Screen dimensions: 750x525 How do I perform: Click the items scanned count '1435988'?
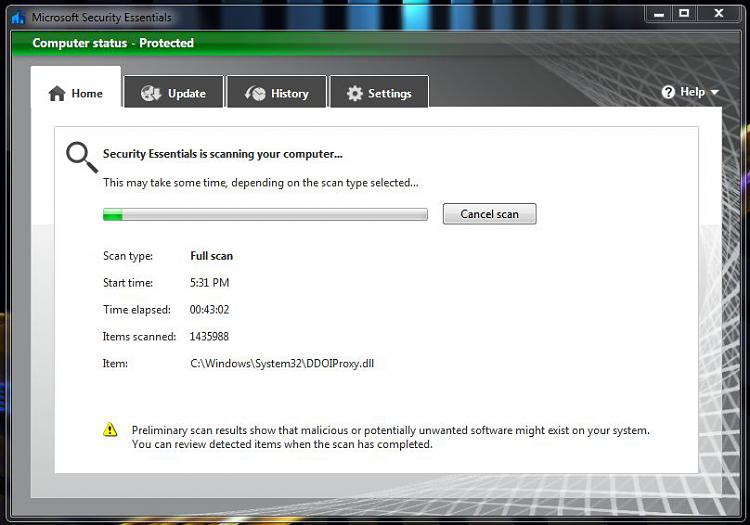point(210,336)
